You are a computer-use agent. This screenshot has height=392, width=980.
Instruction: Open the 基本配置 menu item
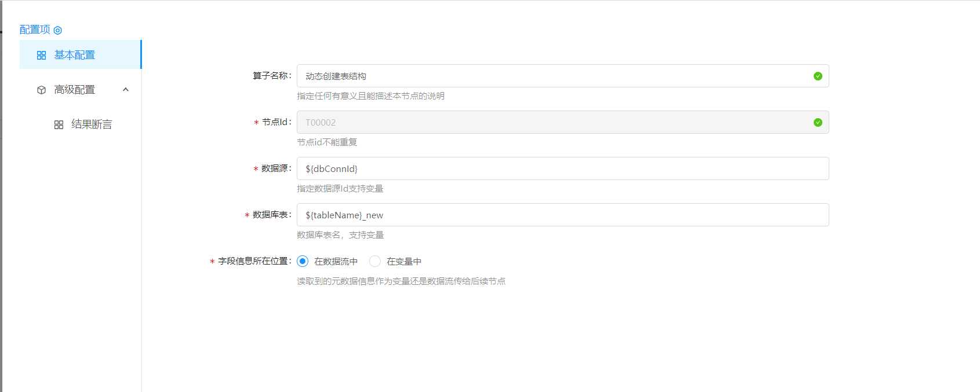click(75, 55)
